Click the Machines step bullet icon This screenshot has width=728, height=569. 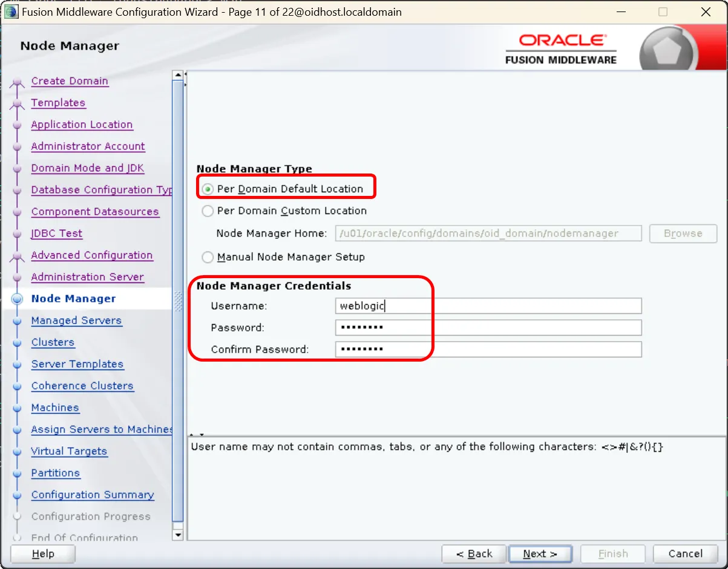tap(18, 408)
